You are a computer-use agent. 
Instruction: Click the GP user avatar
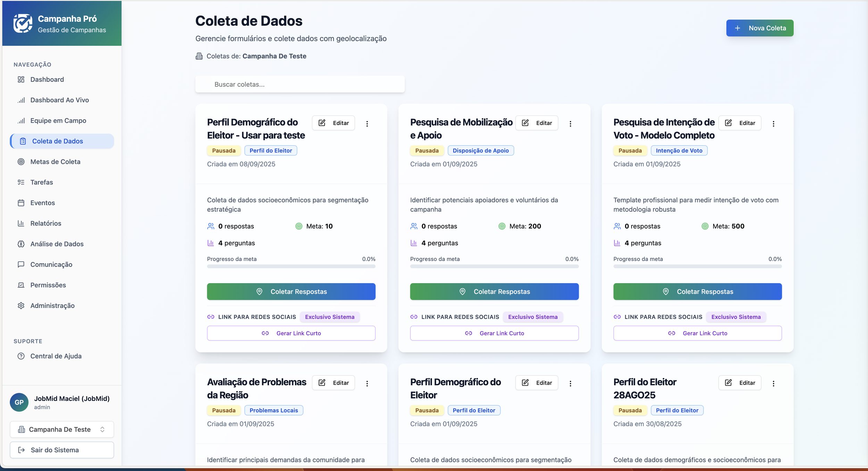pyautogui.click(x=19, y=402)
